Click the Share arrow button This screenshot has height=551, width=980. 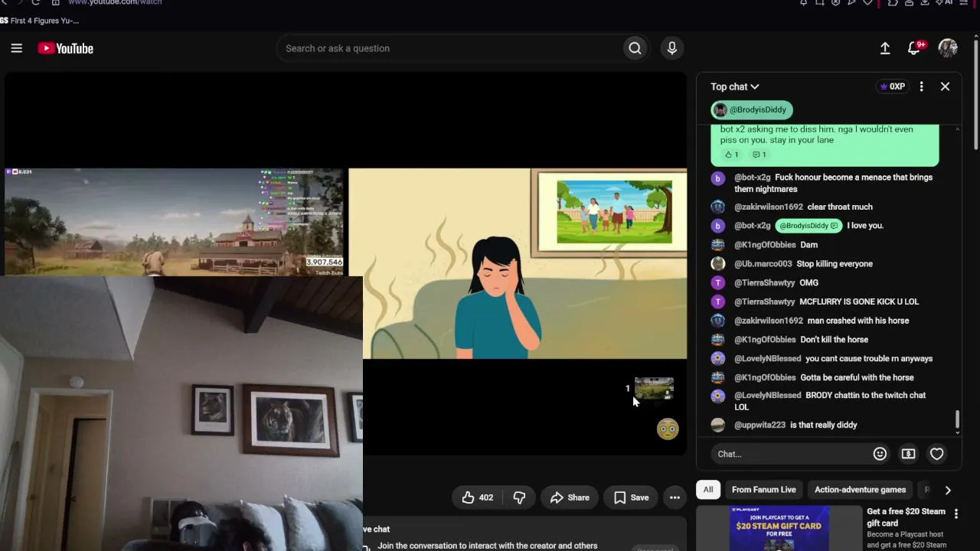click(x=570, y=497)
